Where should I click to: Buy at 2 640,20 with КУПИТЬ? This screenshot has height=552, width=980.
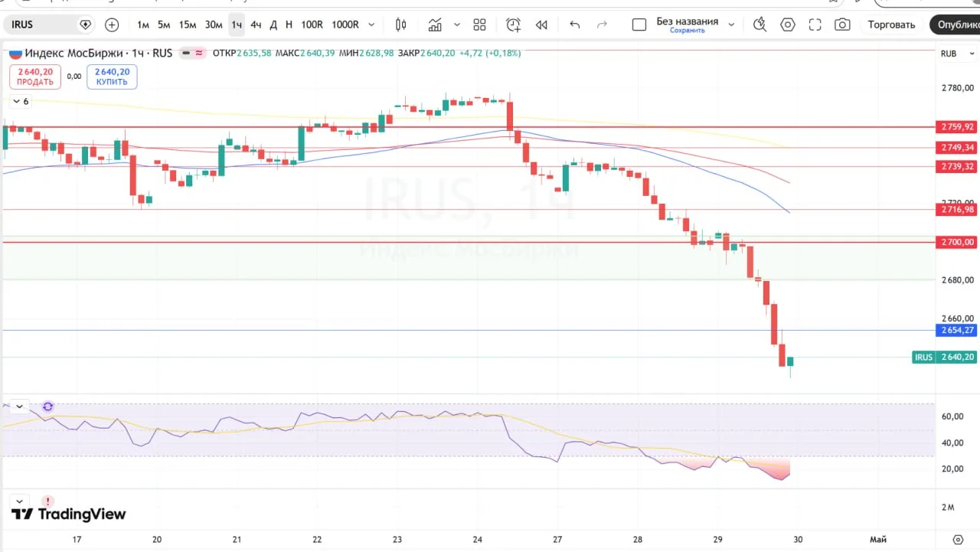(x=112, y=77)
